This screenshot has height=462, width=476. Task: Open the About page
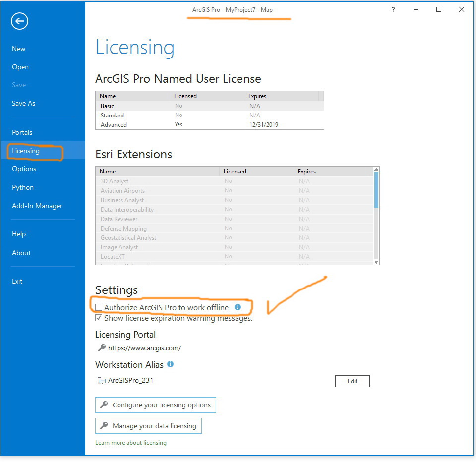click(x=21, y=253)
